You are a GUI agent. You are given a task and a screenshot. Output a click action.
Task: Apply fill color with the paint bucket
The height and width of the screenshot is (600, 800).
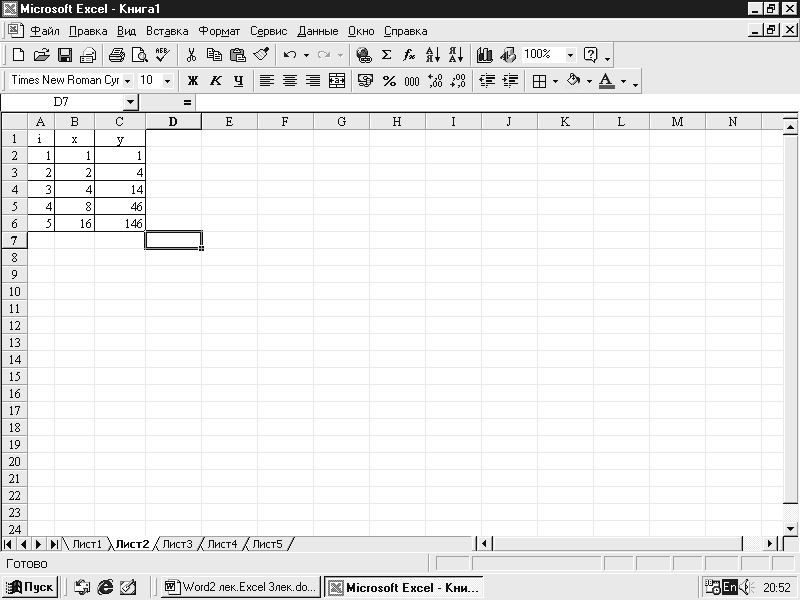pyautogui.click(x=574, y=81)
